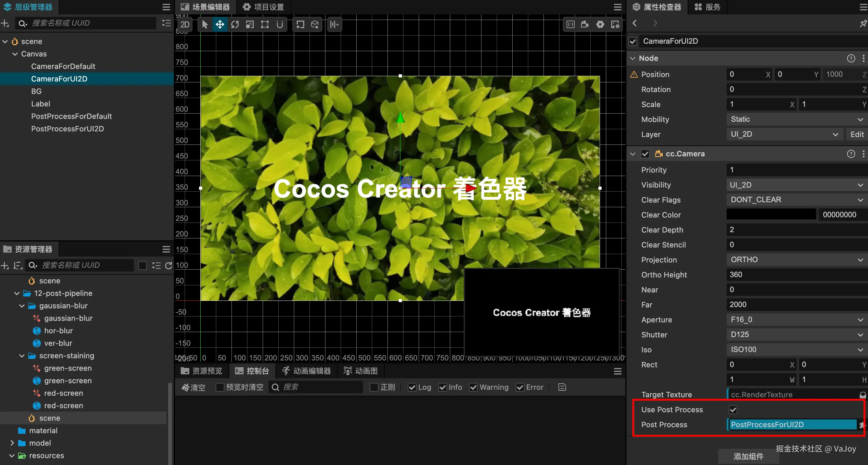Open the Clear Color swatch picker
The height and width of the screenshot is (465, 868).
click(771, 215)
